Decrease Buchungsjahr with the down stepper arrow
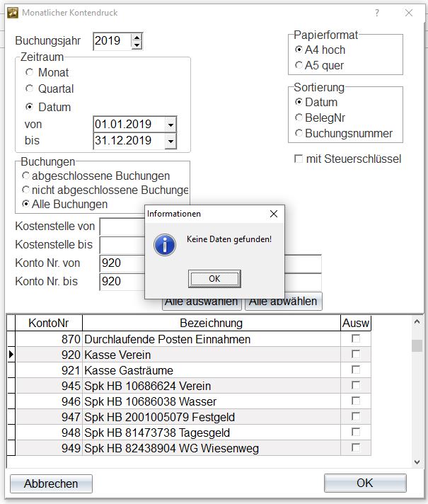The height and width of the screenshot is (504, 428). pos(137,45)
